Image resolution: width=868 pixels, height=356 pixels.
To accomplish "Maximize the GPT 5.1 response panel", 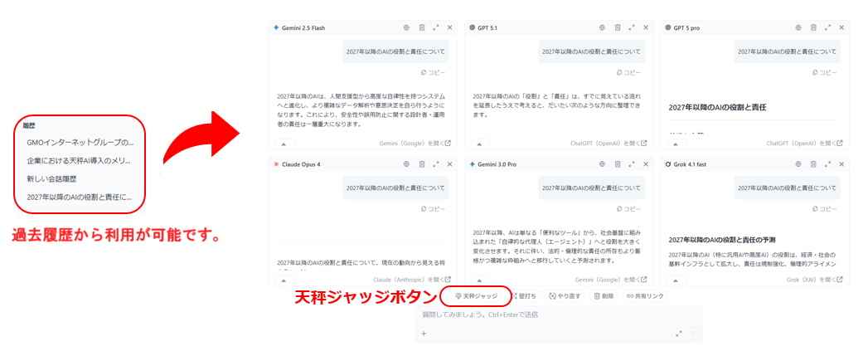I will click(632, 27).
